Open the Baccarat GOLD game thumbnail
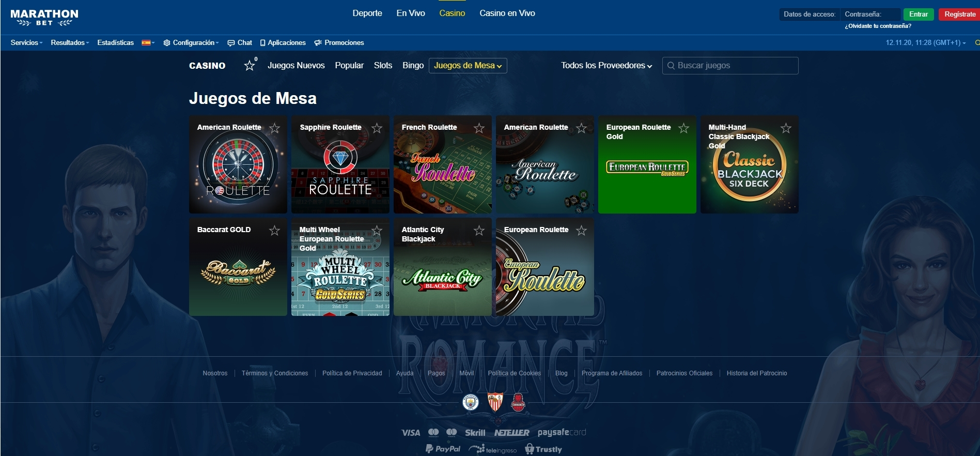This screenshot has width=980, height=456. point(238,267)
